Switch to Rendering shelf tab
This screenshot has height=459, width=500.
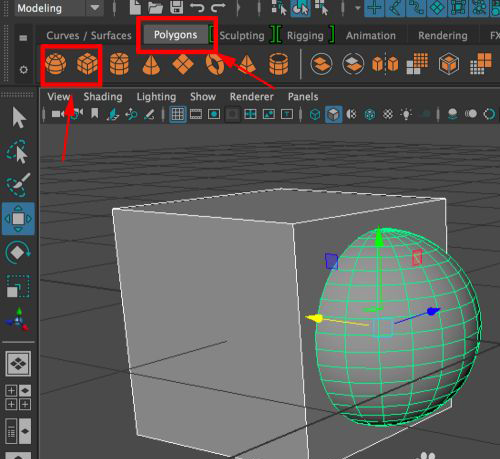(443, 36)
